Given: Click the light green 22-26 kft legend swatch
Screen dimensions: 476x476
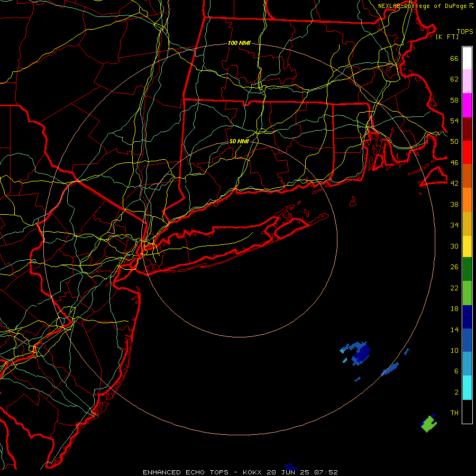Looking at the screenshot, I should [467, 293].
